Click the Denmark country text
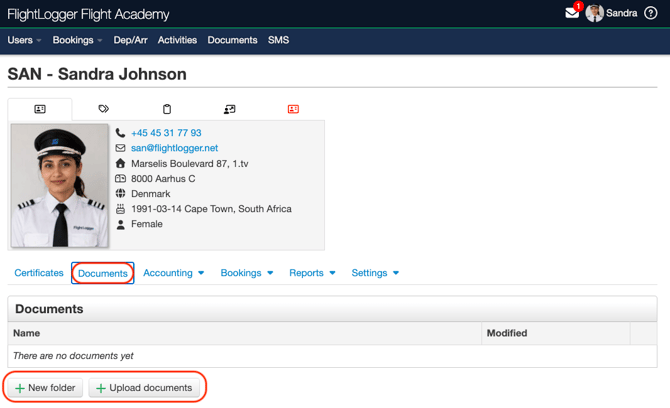This screenshot has height=408, width=670. pos(150,194)
